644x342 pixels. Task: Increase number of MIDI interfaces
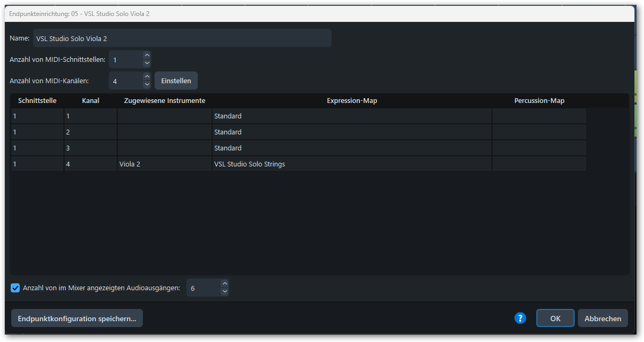pyautogui.click(x=147, y=55)
